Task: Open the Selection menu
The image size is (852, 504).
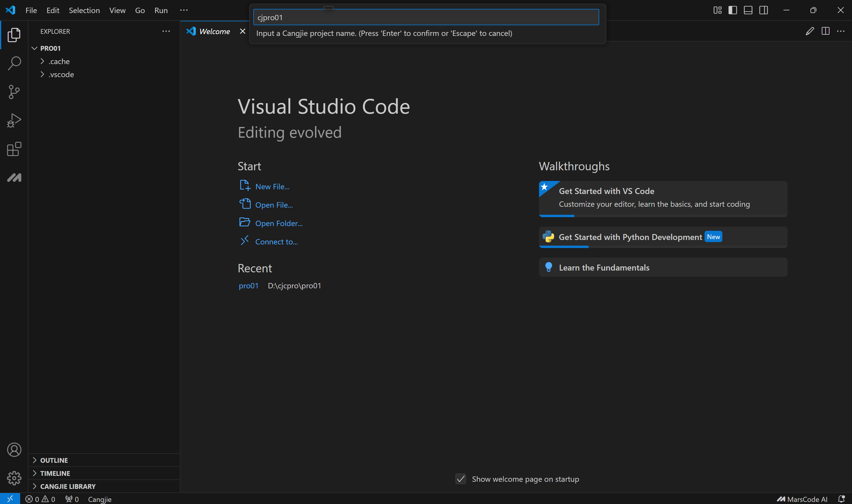Action: 84,10
